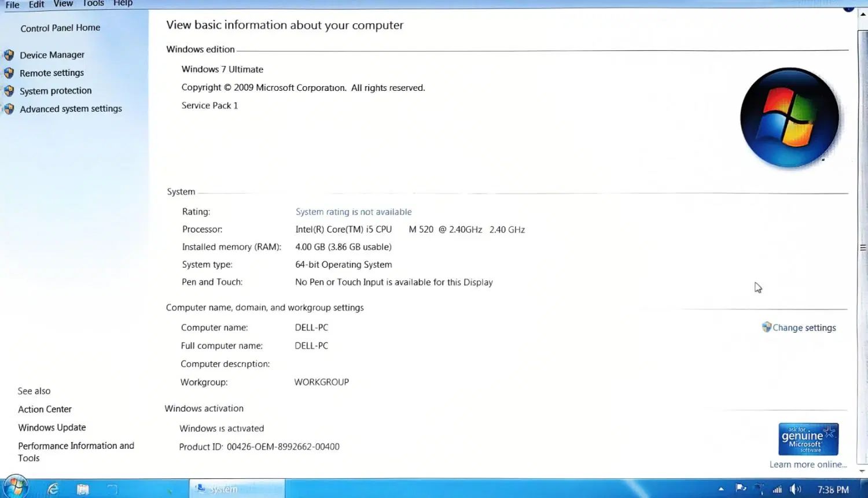Viewport: 868px width, 498px height.
Task: Open the Device Manager link
Action: tap(52, 55)
